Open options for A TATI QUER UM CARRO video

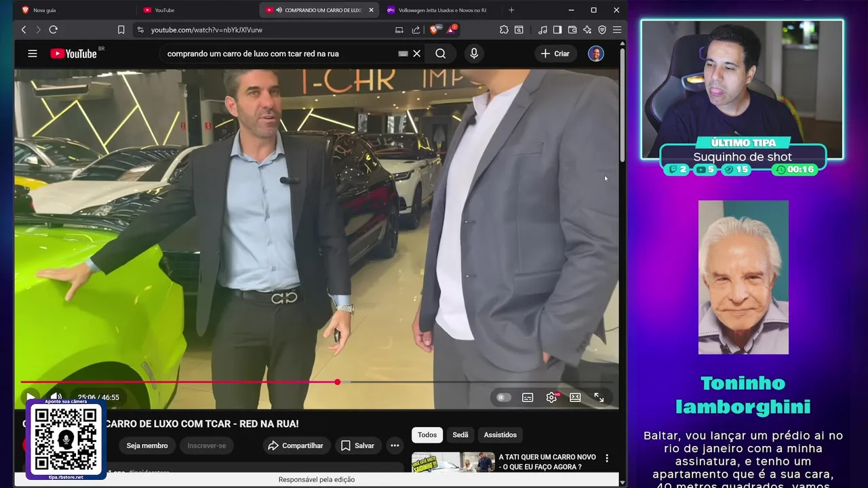607,459
